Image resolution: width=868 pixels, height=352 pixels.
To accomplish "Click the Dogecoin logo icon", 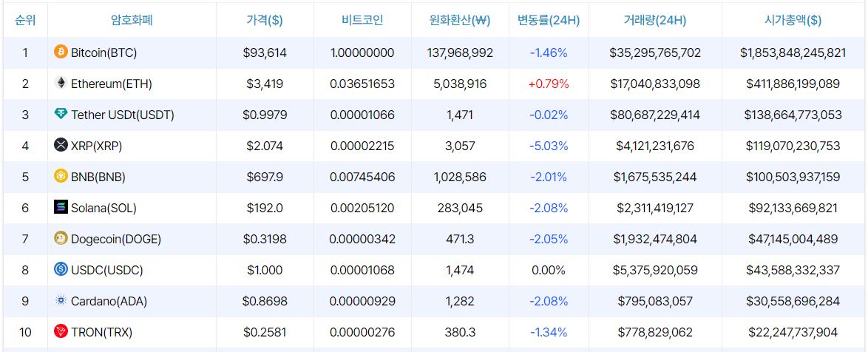I will (61, 238).
